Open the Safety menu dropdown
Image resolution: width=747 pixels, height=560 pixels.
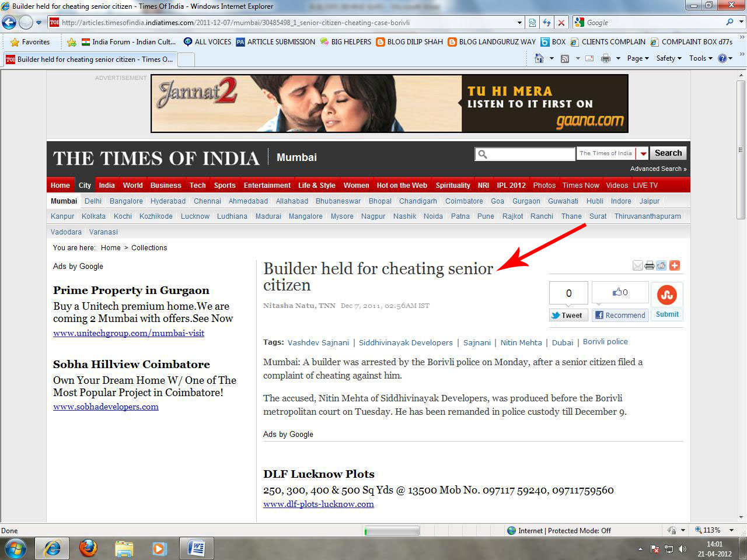669,58
